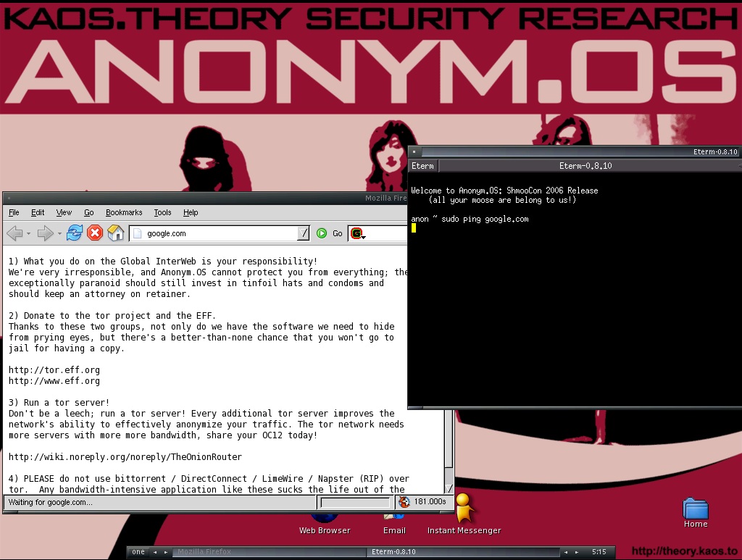Open the Web Browser desktop launcher

[x=325, y=525]
